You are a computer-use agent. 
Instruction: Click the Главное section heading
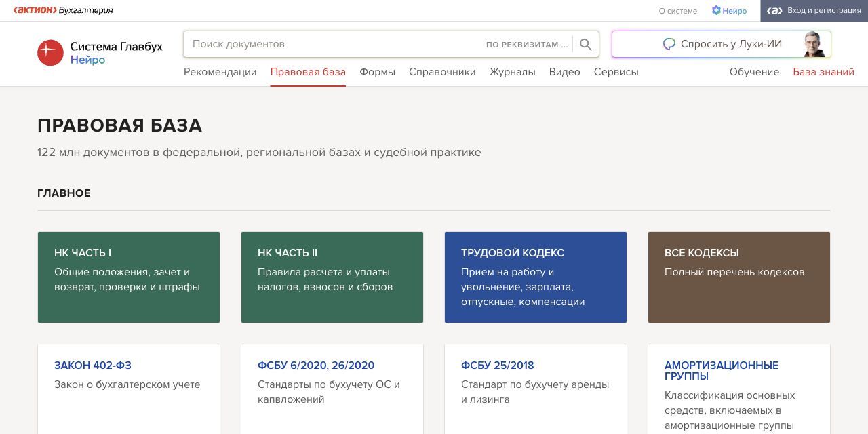point(64,193)
